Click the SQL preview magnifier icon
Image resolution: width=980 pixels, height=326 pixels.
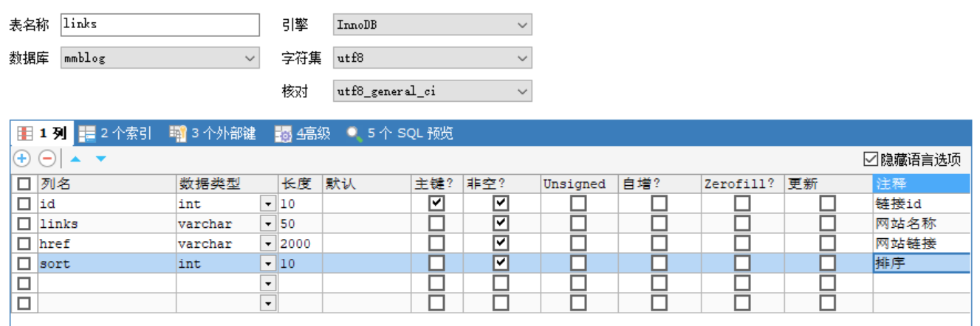(355, 133)
